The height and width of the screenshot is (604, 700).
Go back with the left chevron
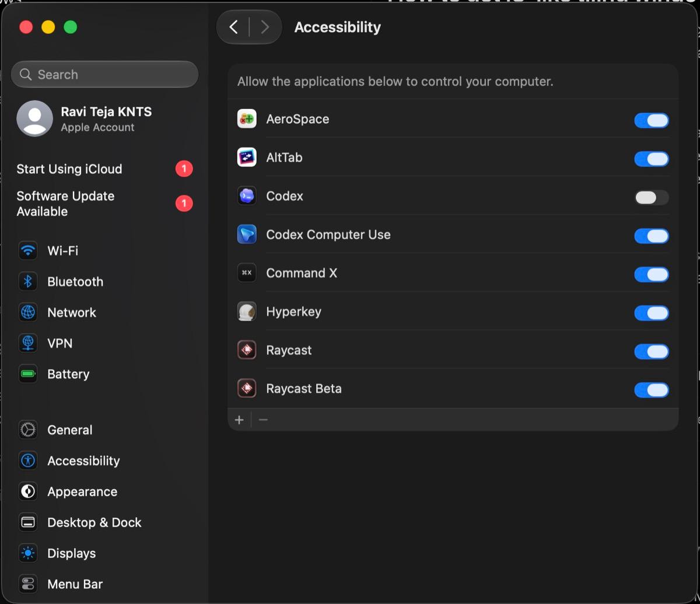click(233, 27)
